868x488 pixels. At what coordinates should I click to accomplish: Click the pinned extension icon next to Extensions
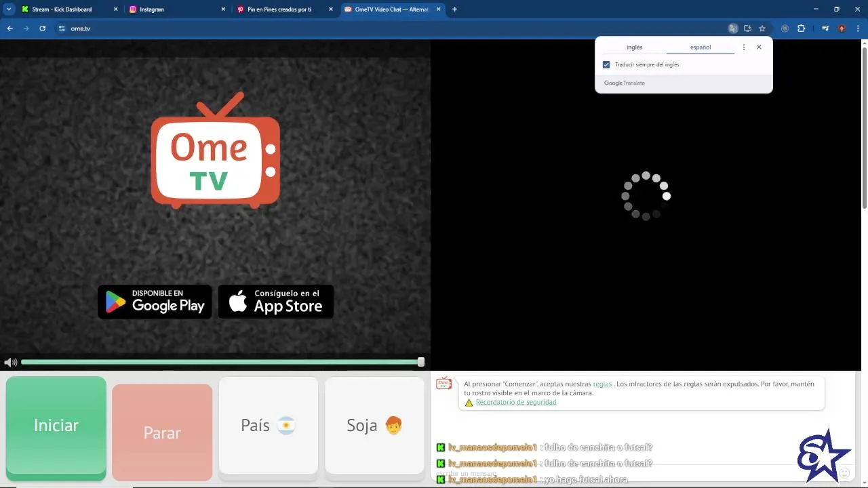[x=785, y=28]
